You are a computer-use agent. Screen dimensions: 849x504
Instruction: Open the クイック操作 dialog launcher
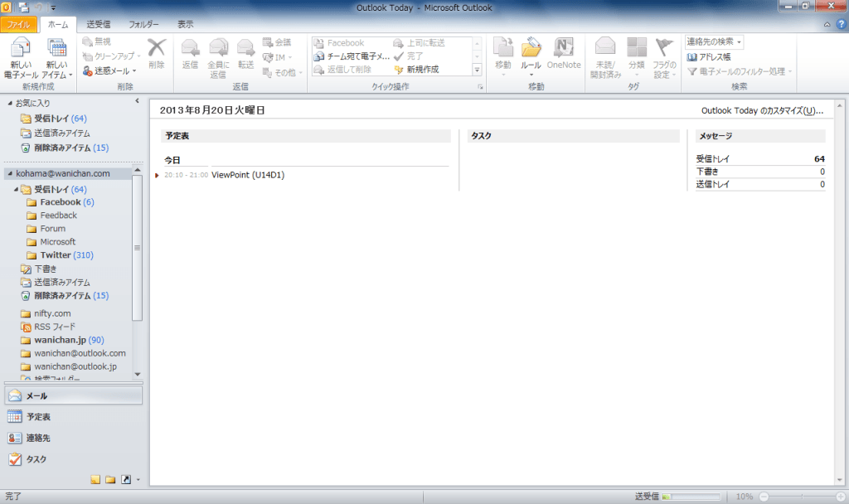click(x=480, y=86)
